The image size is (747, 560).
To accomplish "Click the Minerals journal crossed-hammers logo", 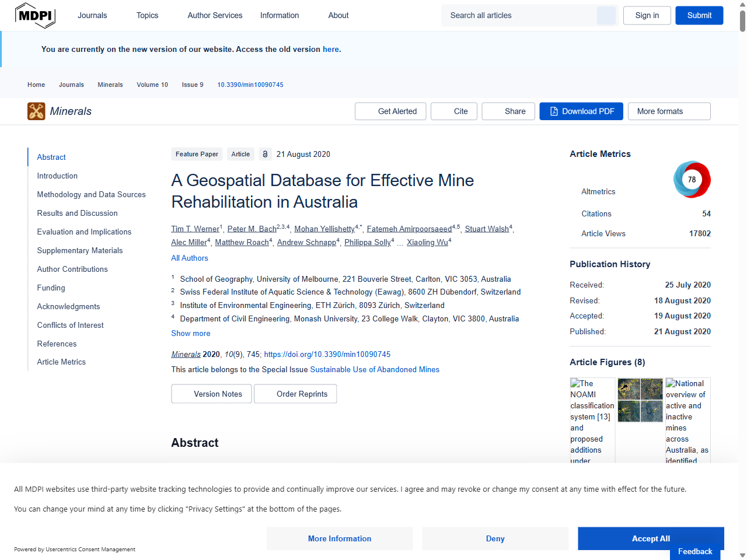I will [x=35, y=111].
